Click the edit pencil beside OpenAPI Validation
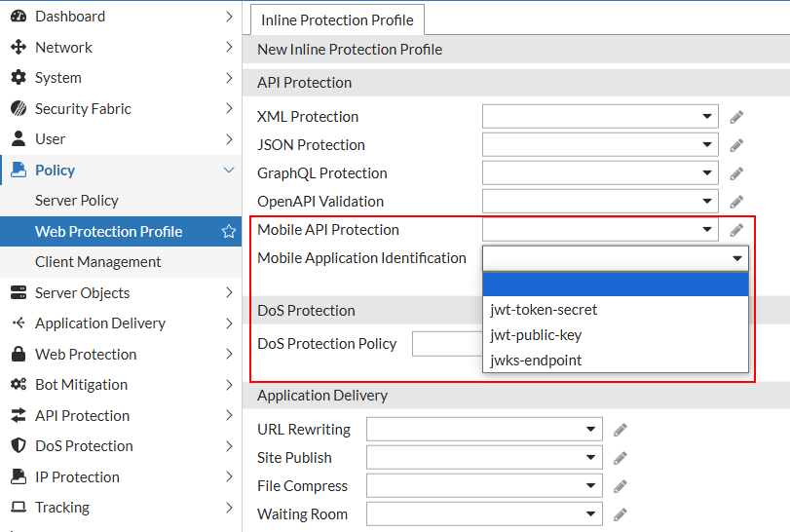This screenshot has height=532, width=790. click(737, 202)
